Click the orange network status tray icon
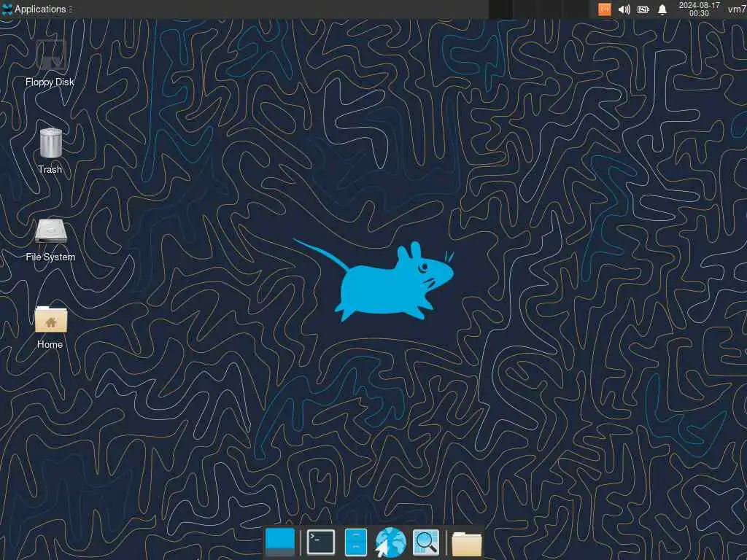This screenshot has width=747, height=560. pyautogui.click(x=604, y=9)
